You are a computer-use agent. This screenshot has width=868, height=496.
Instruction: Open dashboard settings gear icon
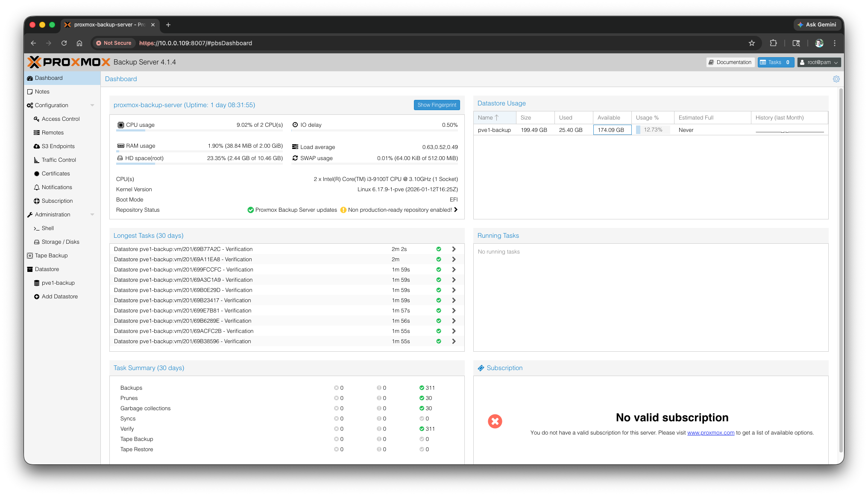836,79
